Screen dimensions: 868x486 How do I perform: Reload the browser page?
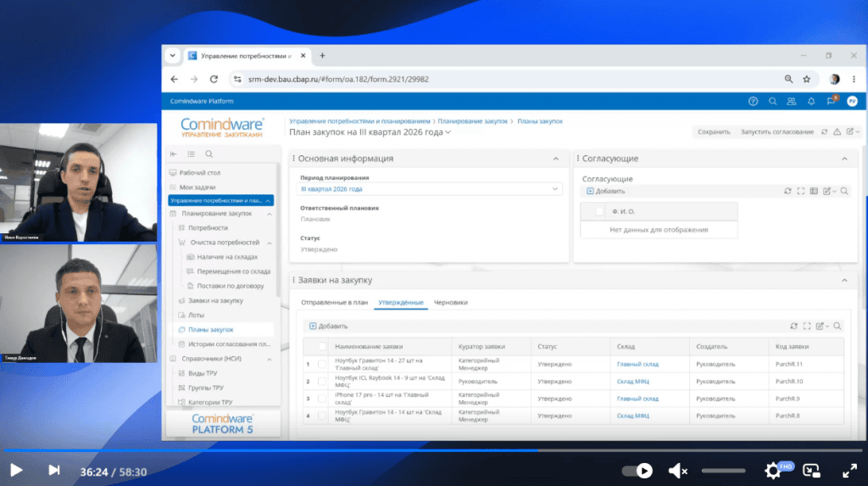tap(214, 79)
